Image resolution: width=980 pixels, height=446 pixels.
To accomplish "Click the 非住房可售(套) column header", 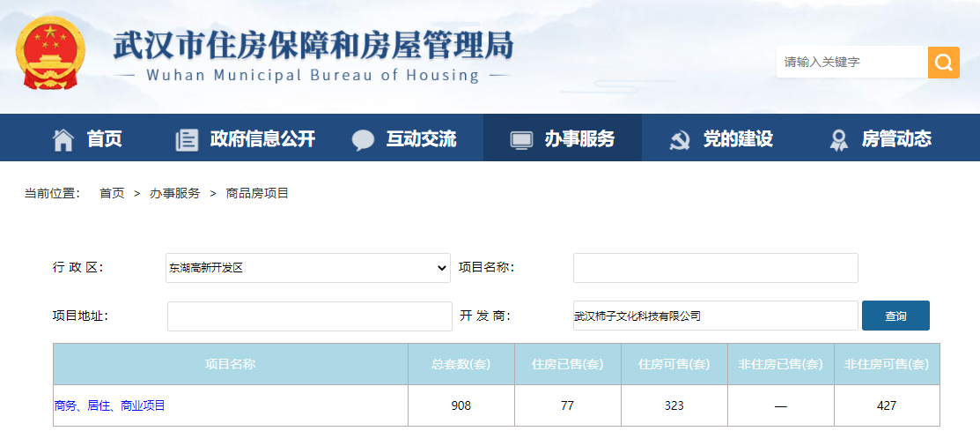I will click(x=887, y=364).
